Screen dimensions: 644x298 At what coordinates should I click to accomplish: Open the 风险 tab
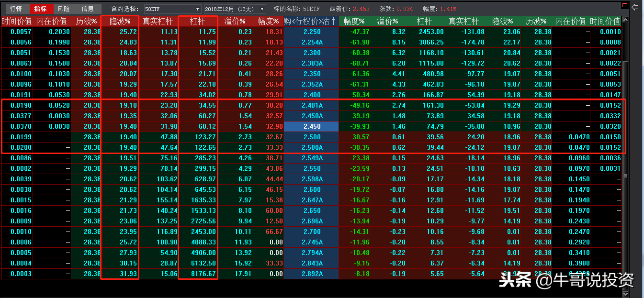pyautogui.click(x=64, y=9)
